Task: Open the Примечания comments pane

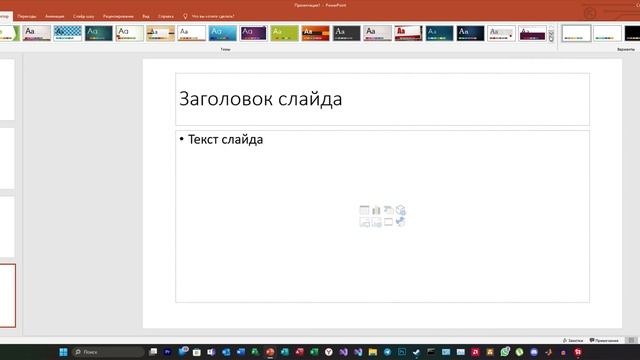Action: [604, 340]
